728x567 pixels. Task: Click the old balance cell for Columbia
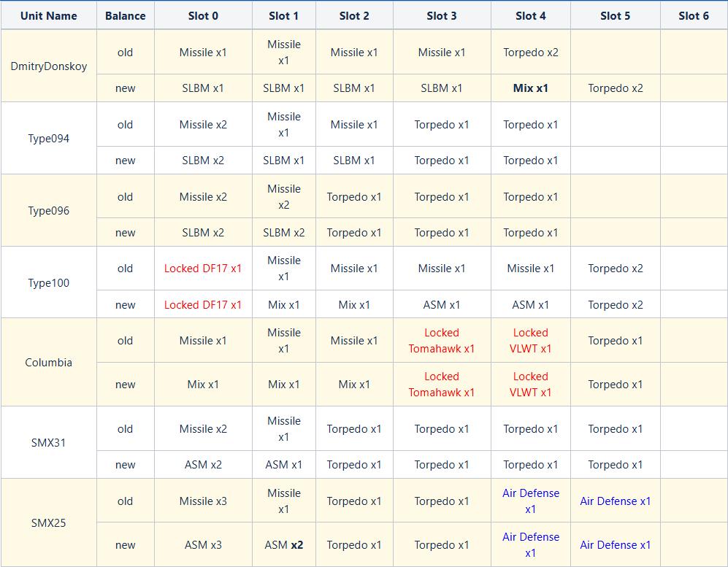[x=126, y=341]
